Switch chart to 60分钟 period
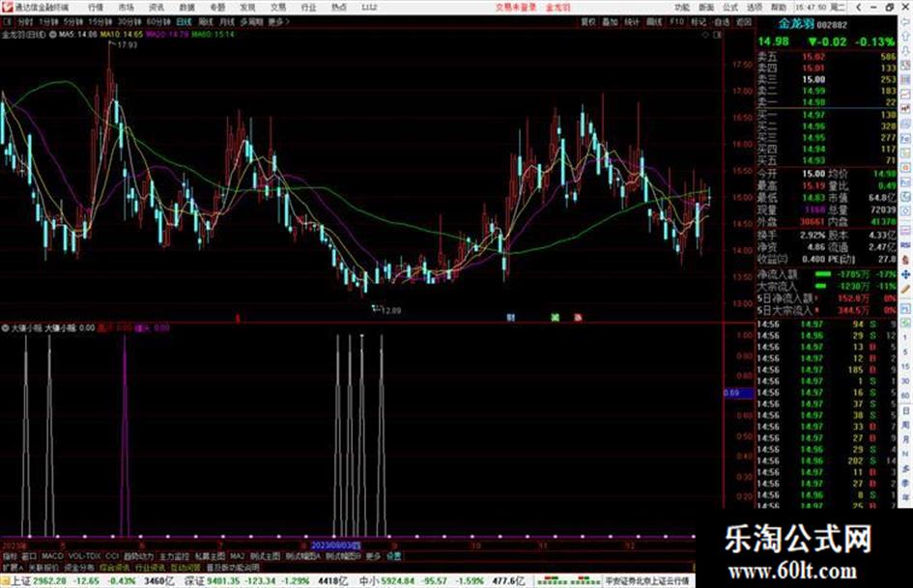The image size is (913, 588). 158,21
